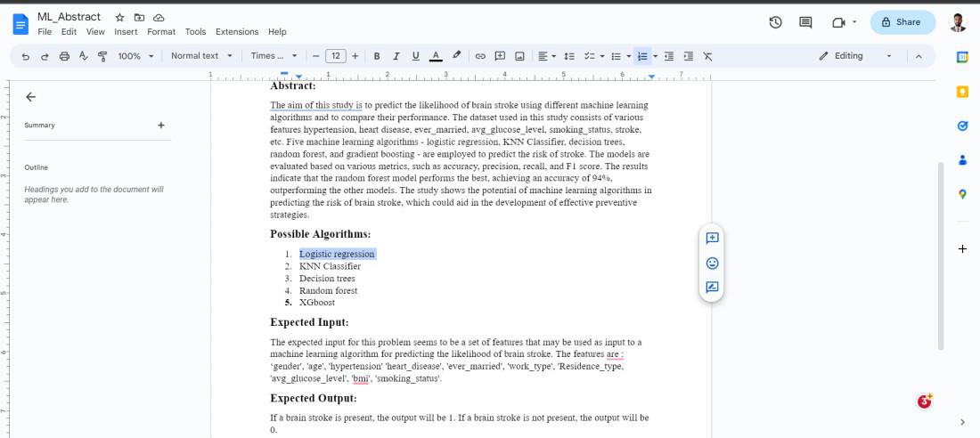Open the View menu
Image resolution: width=980 pixels, height=438 pixels.
[95, 32]
